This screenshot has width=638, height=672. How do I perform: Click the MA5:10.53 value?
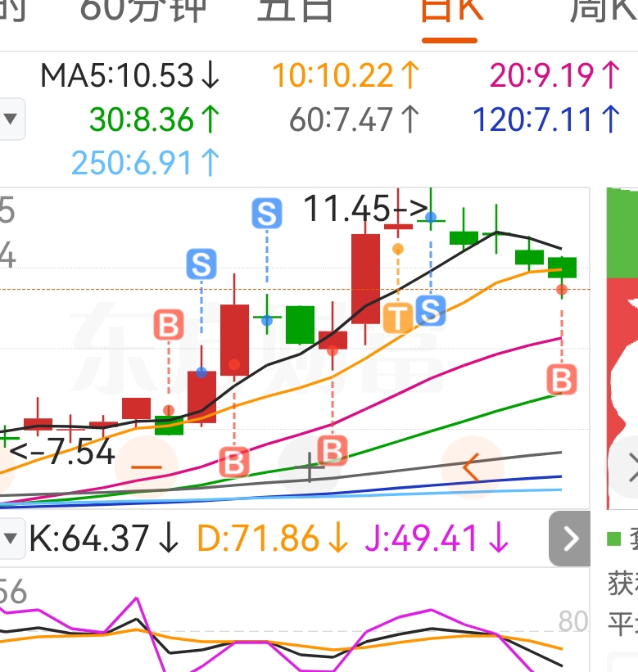click(130, 75)
